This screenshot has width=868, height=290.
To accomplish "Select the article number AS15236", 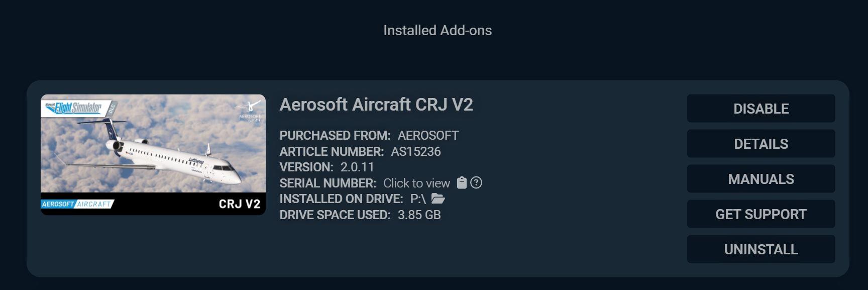I will point(416,151).
